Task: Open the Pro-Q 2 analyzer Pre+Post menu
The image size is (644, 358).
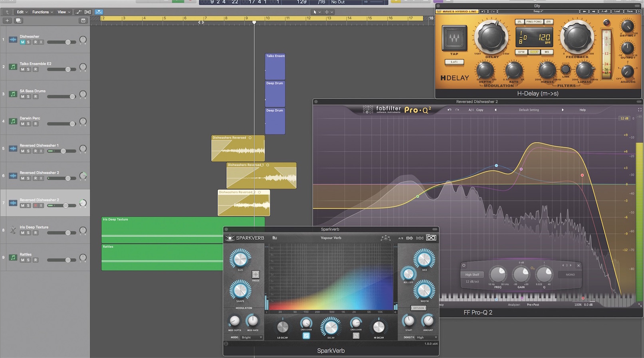Action: point(533,305)
